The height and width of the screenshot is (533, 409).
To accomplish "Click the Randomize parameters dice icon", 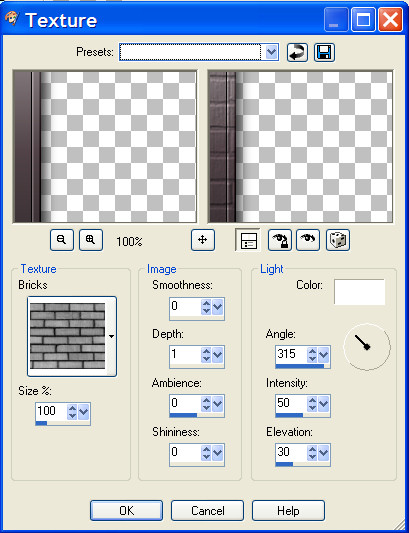I will 338,240.
